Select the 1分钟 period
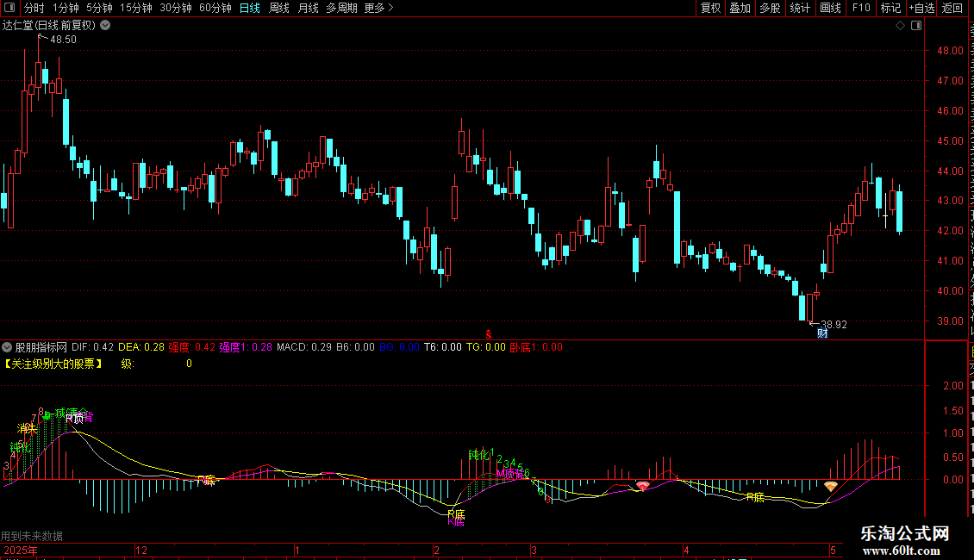Screen dimensions: 974x560 coord(66,8)
